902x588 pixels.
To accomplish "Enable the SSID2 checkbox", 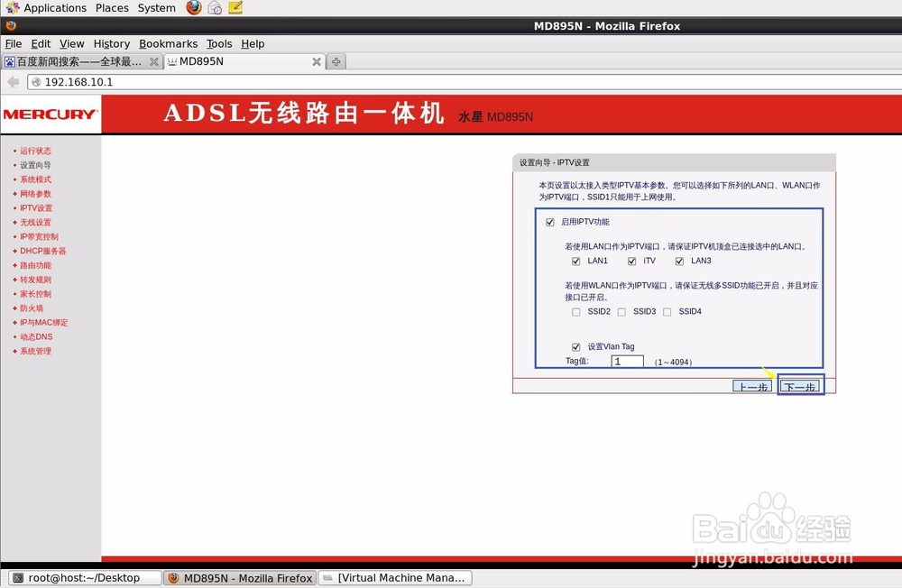I will (x=575, y=312).
